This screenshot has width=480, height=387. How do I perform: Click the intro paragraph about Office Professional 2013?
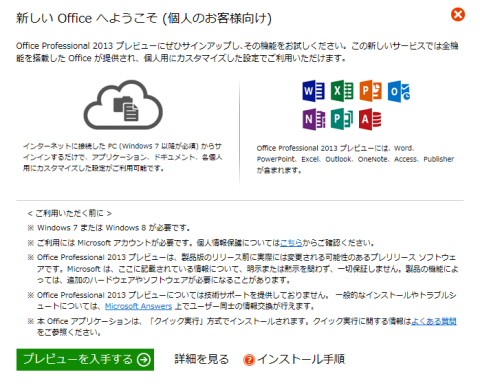pos(237,52)
